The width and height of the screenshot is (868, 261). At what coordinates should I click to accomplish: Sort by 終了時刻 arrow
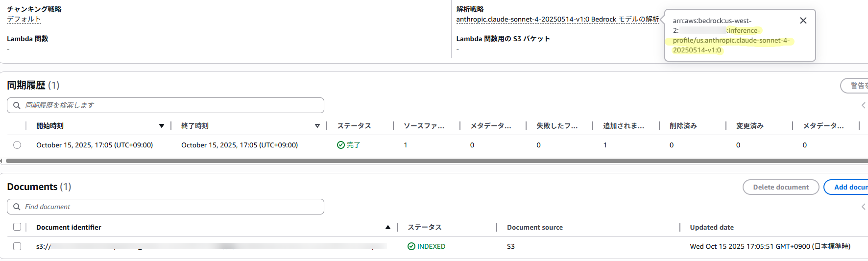[x=317, y=126]
